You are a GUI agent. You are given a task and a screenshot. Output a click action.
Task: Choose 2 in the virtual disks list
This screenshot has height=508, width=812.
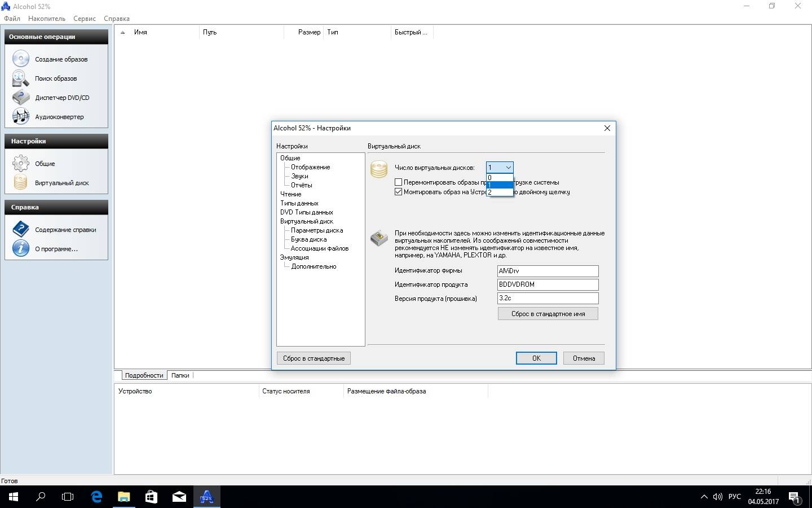pyautogui.click(x=500, y=192)
